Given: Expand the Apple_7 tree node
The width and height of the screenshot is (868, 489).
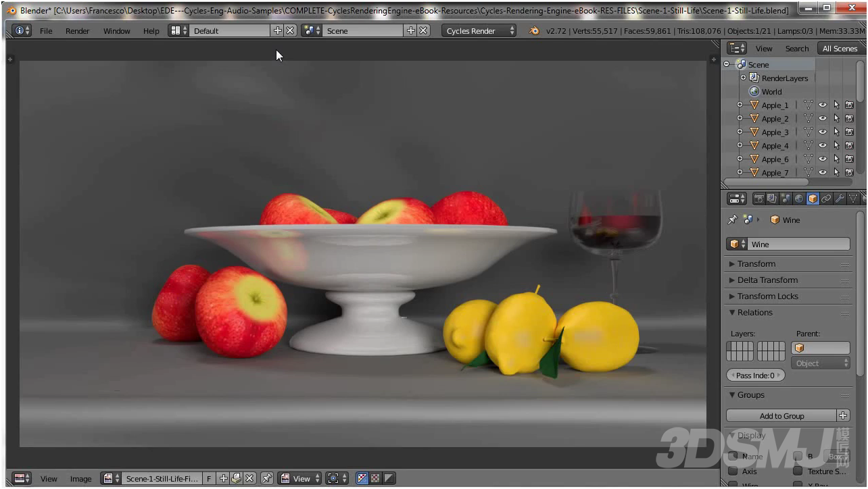Looking at the screenshot, I should [740, 172].
